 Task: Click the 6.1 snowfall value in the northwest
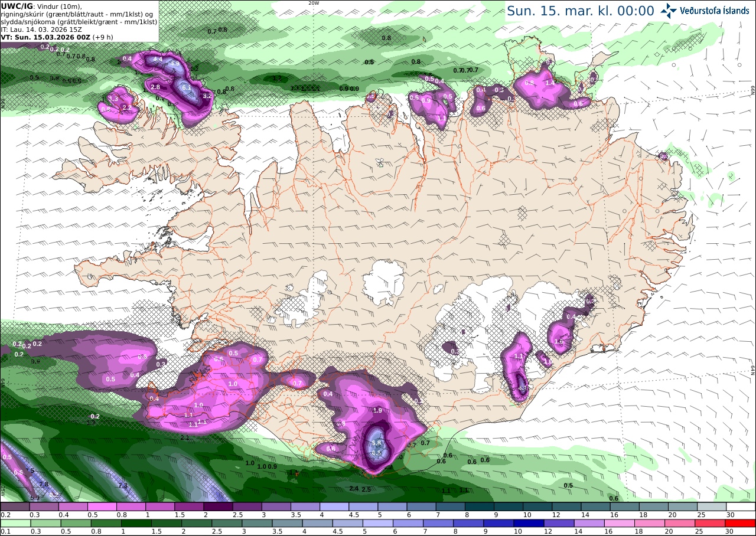click(x=187, y=87)
